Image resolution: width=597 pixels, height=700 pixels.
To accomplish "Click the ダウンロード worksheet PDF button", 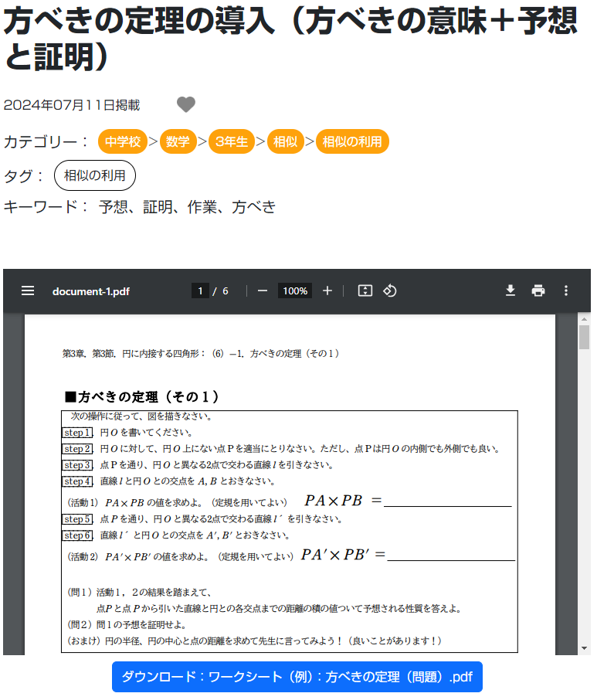I will [x=297, y=677].
